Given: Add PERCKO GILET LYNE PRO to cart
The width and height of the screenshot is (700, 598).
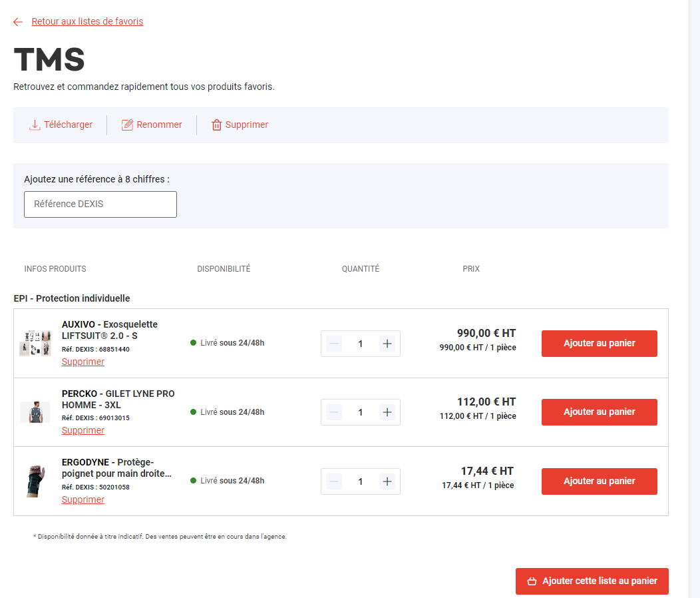Looking at the screenshot, I should click(599, 412).
